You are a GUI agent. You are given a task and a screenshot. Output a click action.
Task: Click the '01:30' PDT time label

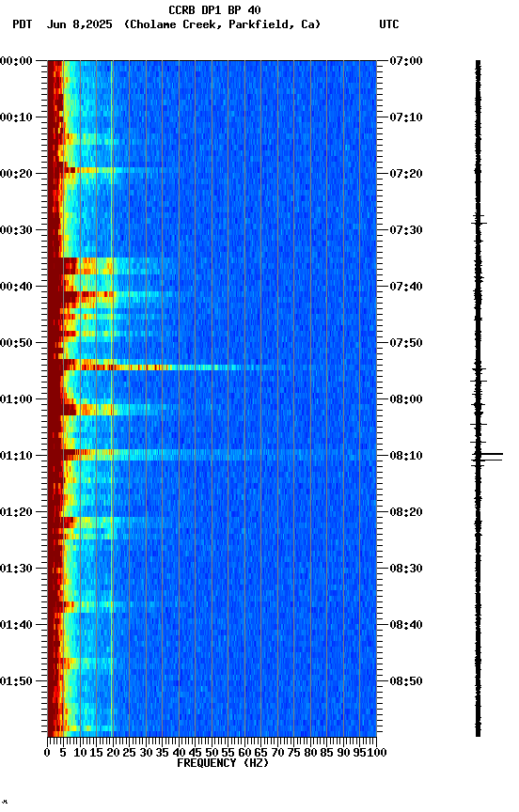(x=16, y=570)
